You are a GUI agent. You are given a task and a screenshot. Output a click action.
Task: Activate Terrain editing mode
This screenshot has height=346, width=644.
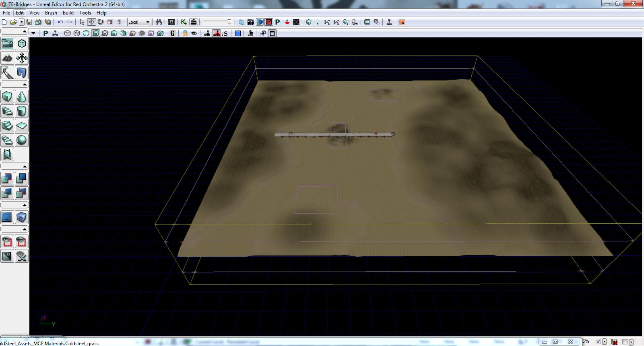click(7, 58)
